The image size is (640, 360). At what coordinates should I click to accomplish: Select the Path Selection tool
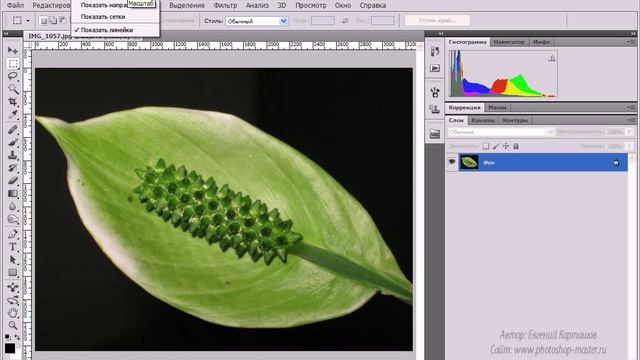[13, 260]
